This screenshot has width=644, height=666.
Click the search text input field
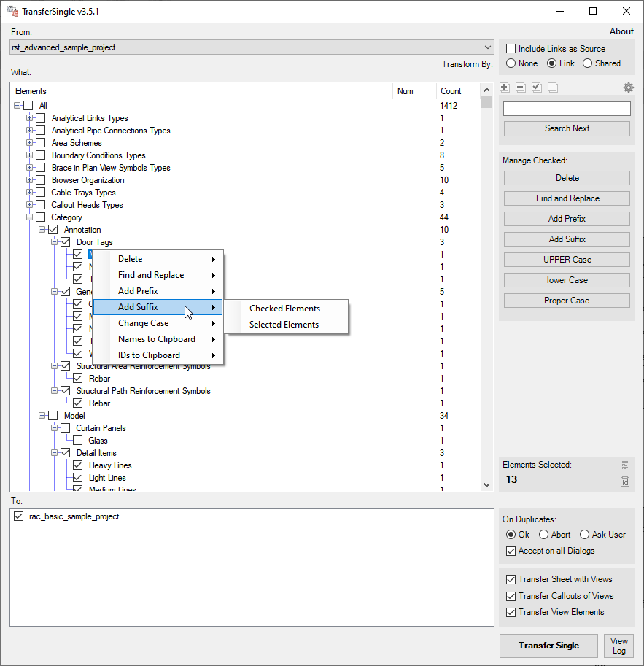566,108
